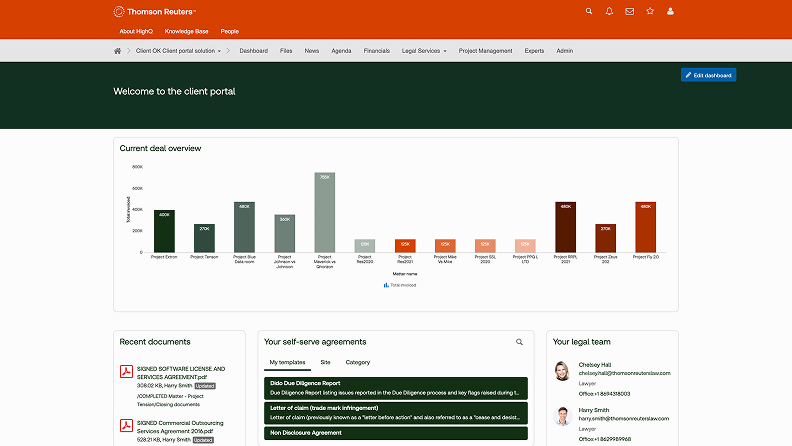Toggle the Total invoiced legend series
Image resolution: width=792 pixels, height=446 pixels.
click(x=400, y=285)
